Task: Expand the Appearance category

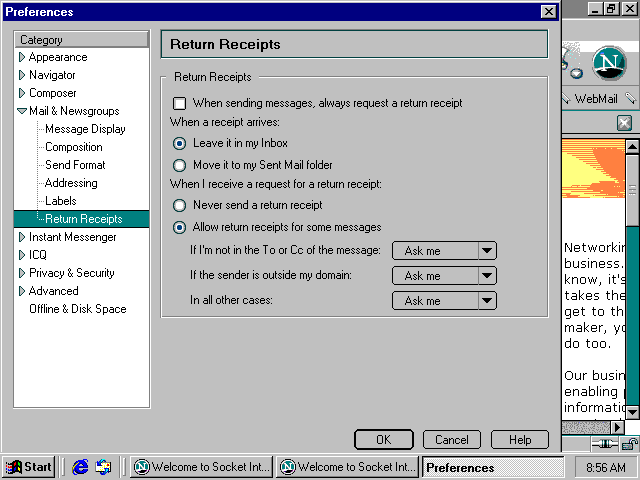Action: point(22,57)
